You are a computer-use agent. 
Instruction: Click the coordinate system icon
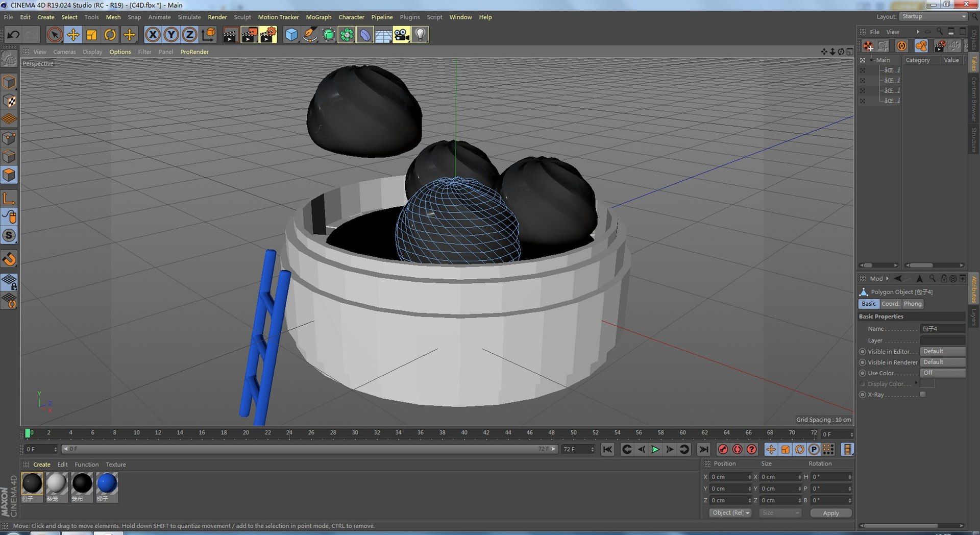pos(208,35)
